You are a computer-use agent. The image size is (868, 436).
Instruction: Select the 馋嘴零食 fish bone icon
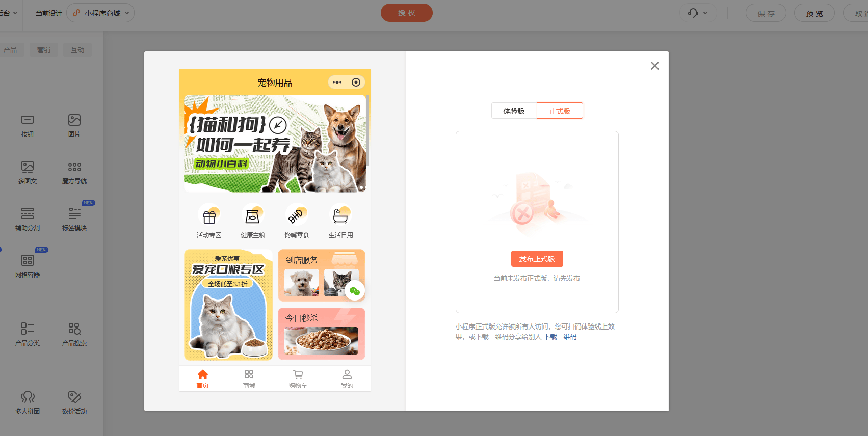pyautogui.click(x=297, y=216)
